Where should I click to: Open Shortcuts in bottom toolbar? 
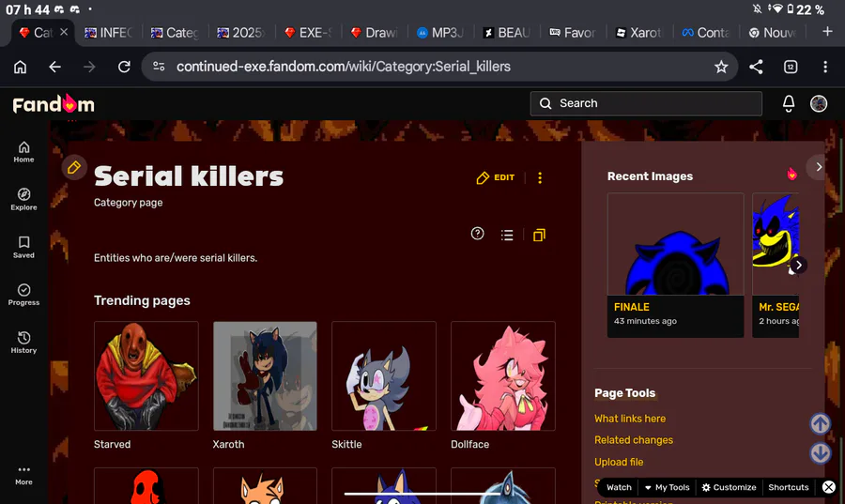tap(788, 487)
